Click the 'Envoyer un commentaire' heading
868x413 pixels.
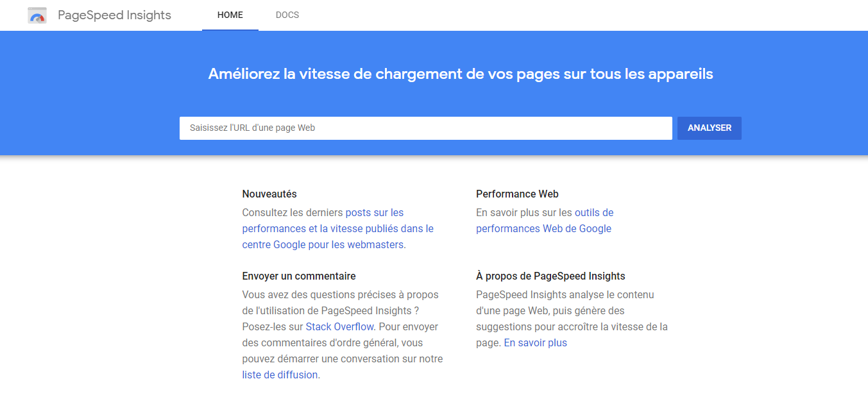click(299, 276)
